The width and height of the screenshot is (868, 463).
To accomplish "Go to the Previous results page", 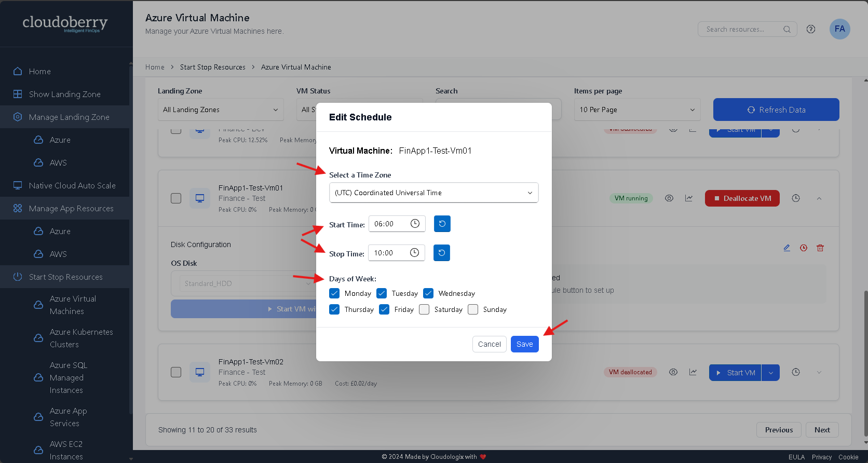I will point(779,430).
